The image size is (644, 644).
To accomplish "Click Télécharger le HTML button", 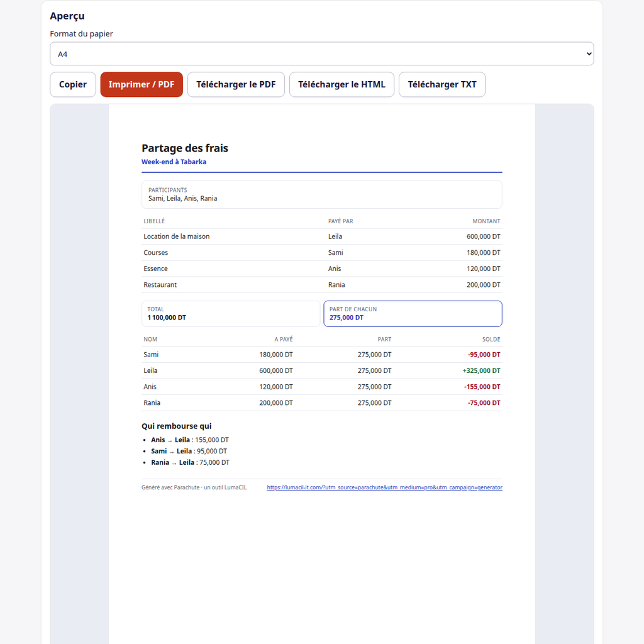I will [x=341, y=85].
